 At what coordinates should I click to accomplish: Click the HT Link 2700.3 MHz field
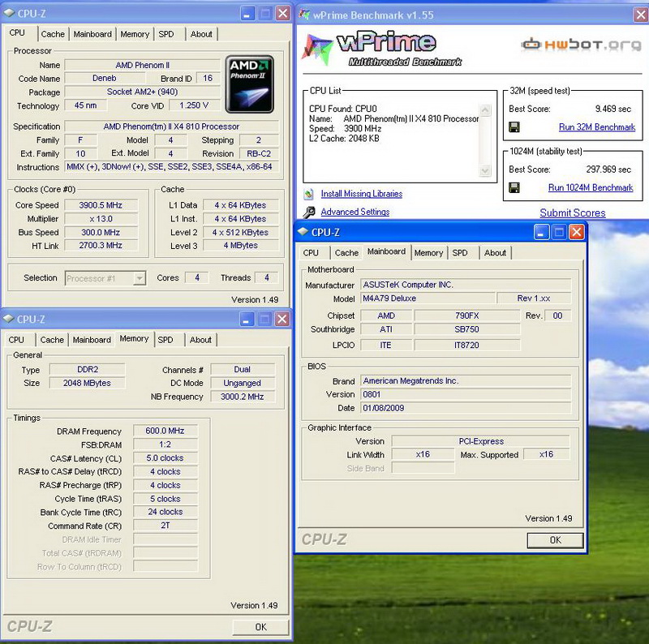(x=101, y=246)
